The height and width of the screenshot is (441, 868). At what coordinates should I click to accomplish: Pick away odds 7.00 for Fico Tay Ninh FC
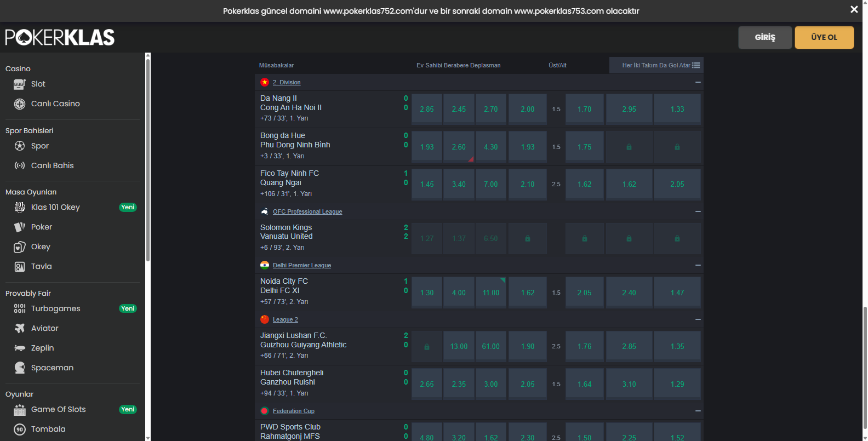tap(491, 184)
